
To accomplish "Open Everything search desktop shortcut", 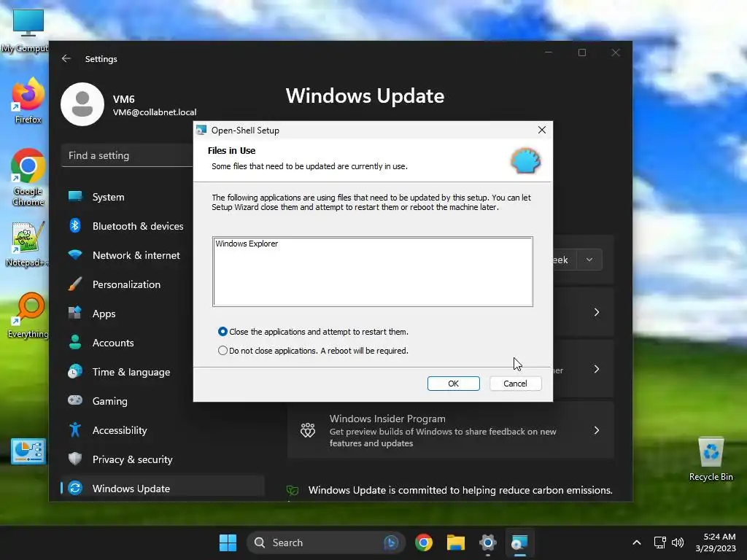I will click(x=28, y=315).
